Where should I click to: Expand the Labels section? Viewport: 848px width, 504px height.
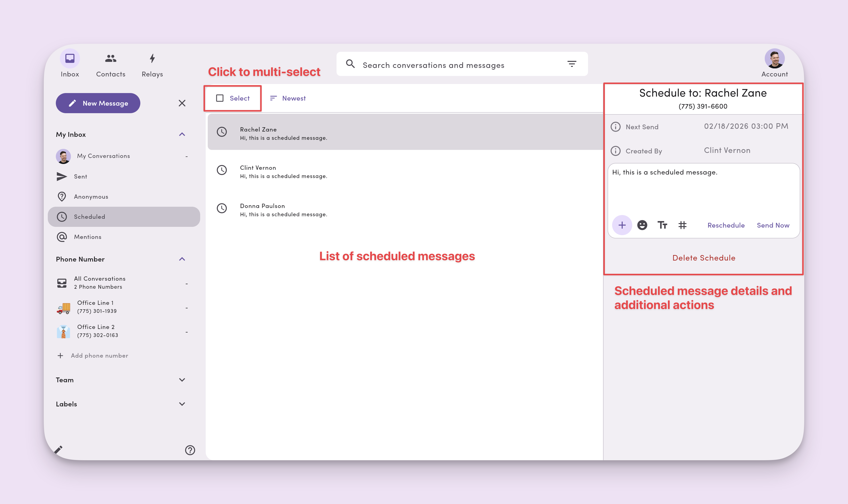pos(182,404)
